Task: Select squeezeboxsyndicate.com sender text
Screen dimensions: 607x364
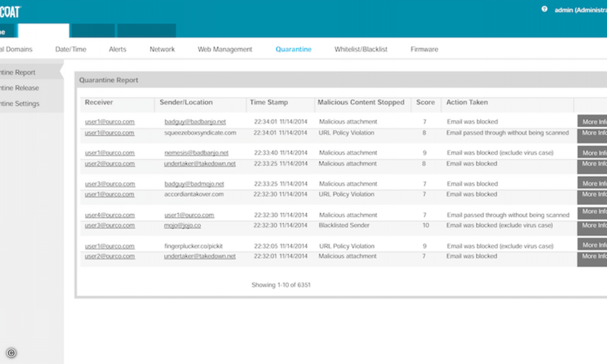Action: [x=200, y=133]
